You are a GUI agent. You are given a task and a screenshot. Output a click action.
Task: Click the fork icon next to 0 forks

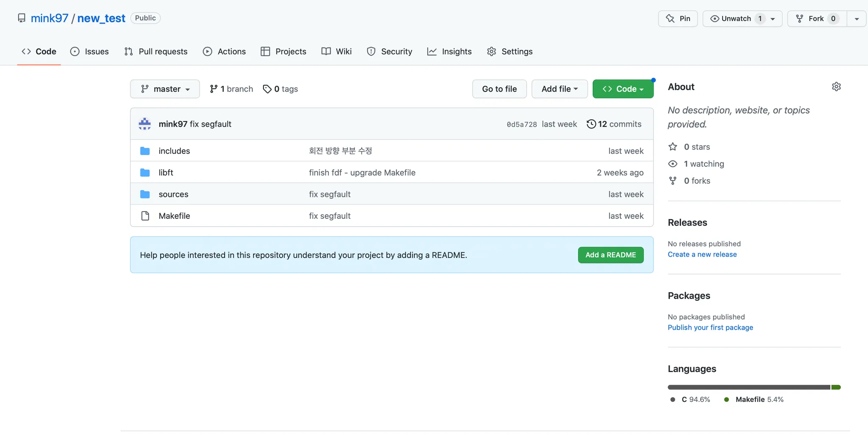[673, 181]
